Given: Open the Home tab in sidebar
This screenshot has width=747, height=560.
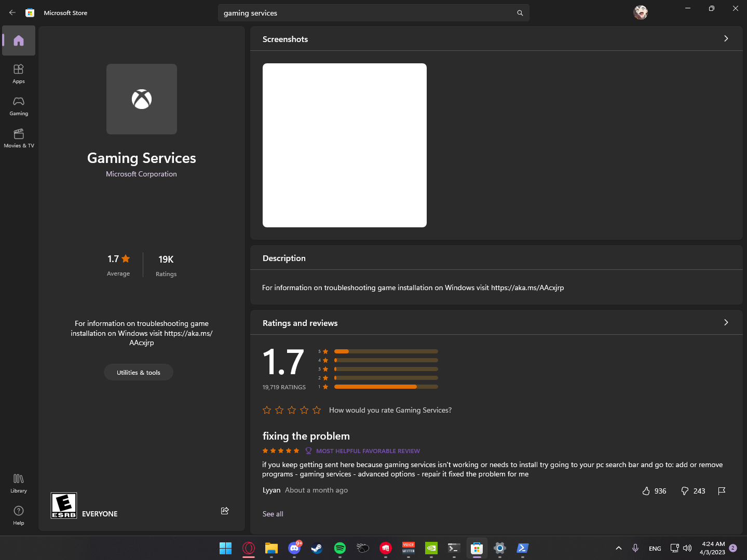Looking at the screenshot, I should pyautogui.click(x=19, y=40).
